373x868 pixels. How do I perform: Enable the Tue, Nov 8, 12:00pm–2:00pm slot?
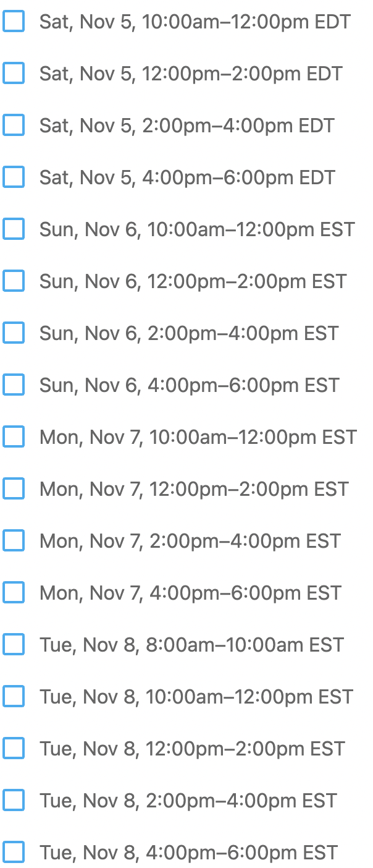click(14, 749)
